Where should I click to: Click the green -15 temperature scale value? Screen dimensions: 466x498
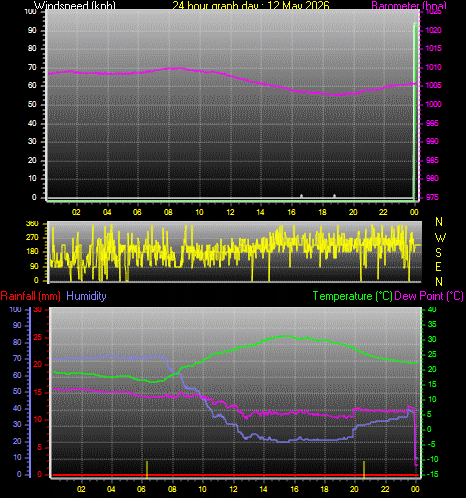433,474
